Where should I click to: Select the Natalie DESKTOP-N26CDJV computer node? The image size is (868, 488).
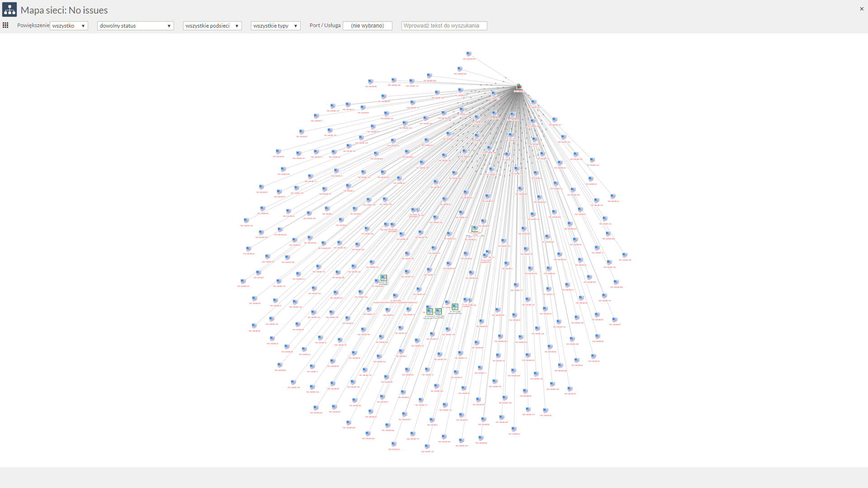pyautogui.click(x=396, y=296)
